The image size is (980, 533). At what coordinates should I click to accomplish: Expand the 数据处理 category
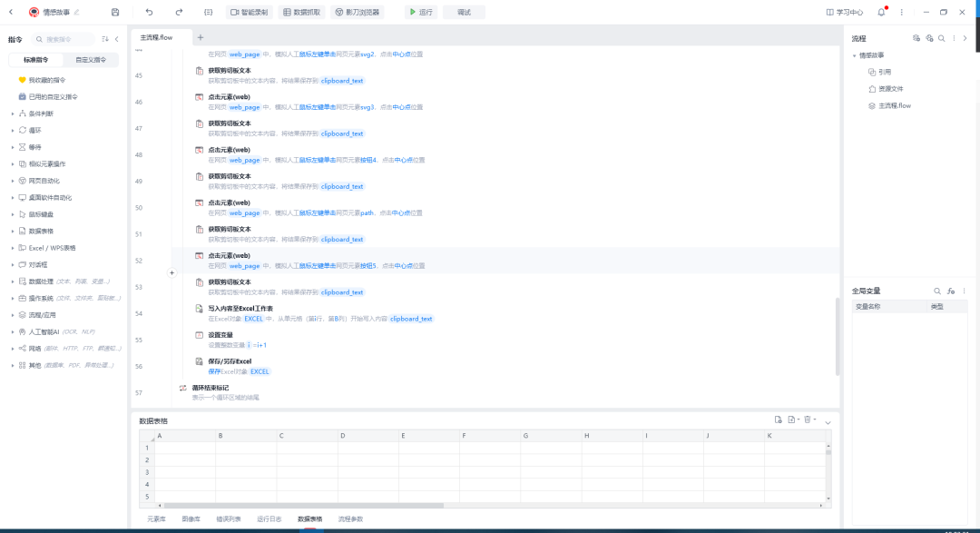point(13,281)
